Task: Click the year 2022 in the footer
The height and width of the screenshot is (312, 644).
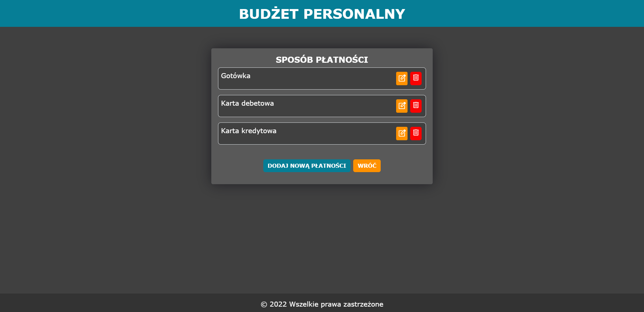Action: pyautogui.click(x=278, y=304)
